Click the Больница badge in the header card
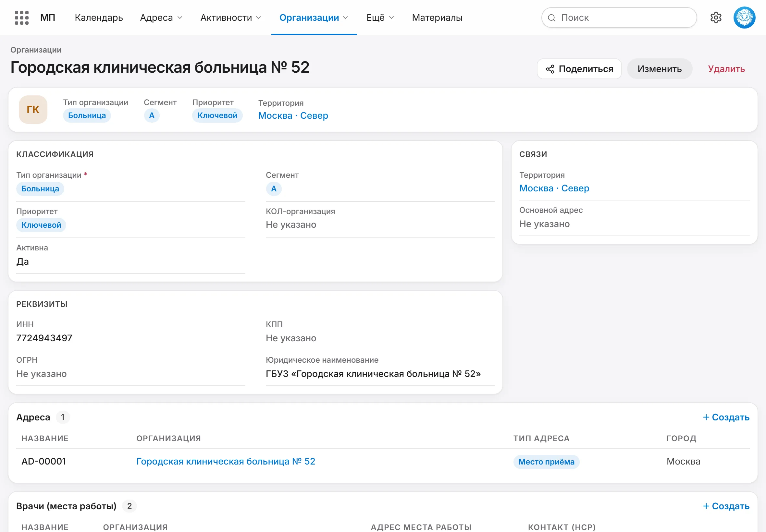This screenshot has height=532, width=766. coord(87,116)
